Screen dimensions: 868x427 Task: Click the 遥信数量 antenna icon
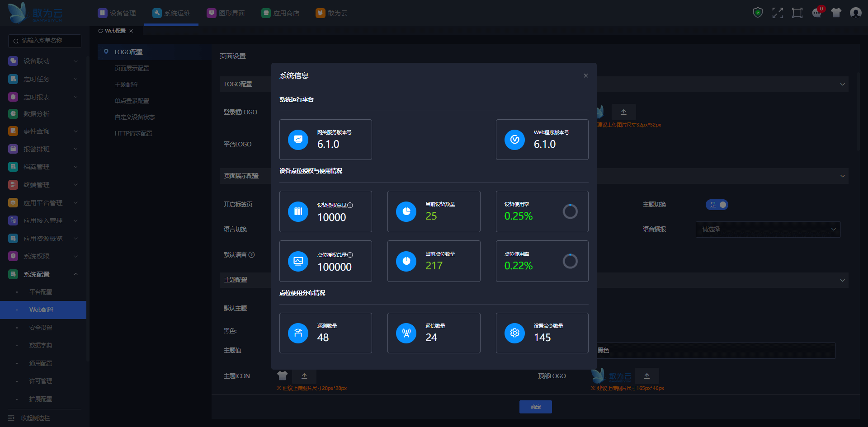pos(406,333)
